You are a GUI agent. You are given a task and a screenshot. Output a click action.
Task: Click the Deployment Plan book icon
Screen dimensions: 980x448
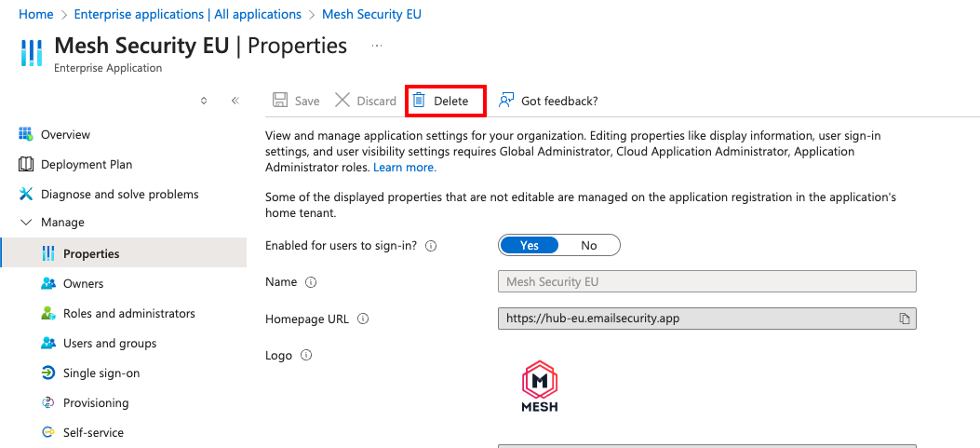click(26, 164)
